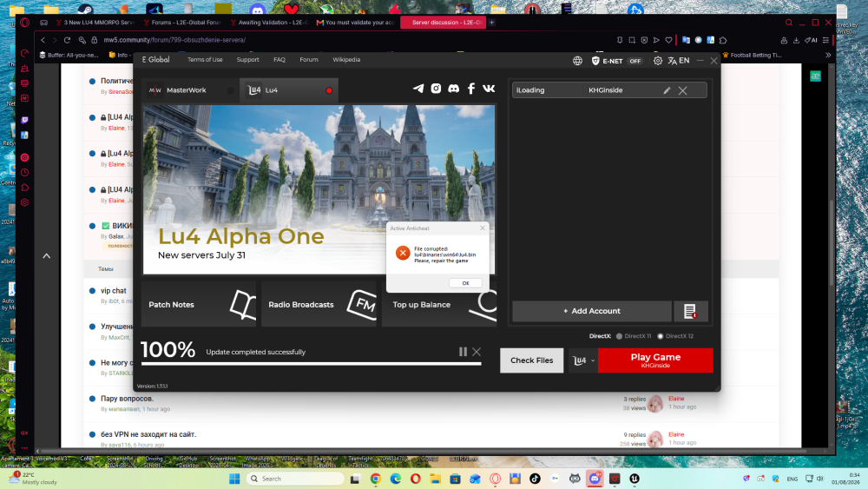Open the FAQ menu item

click(279, 60)
